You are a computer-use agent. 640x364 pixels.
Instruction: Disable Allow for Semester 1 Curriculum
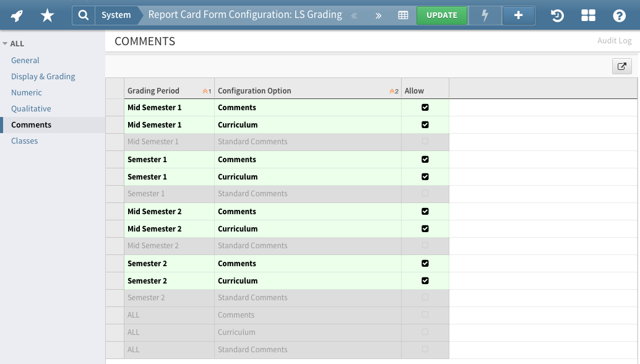click(x=425, y=176)
